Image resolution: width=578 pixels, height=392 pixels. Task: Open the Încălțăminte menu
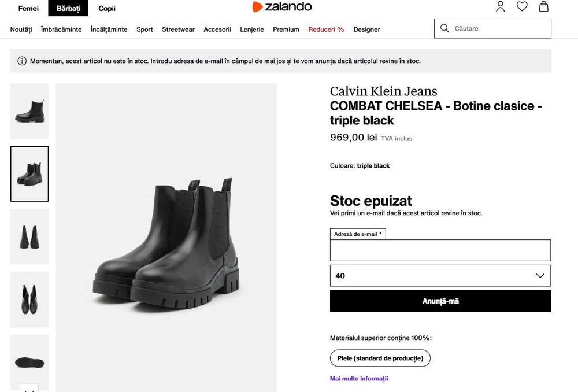point(109,29)
